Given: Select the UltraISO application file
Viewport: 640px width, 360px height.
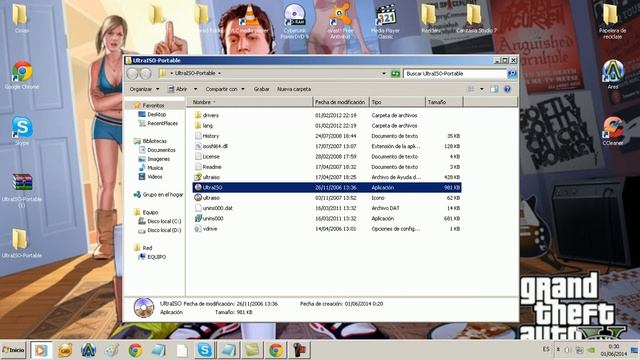Looking at the screenshot, I should click(x=327, y=187).
